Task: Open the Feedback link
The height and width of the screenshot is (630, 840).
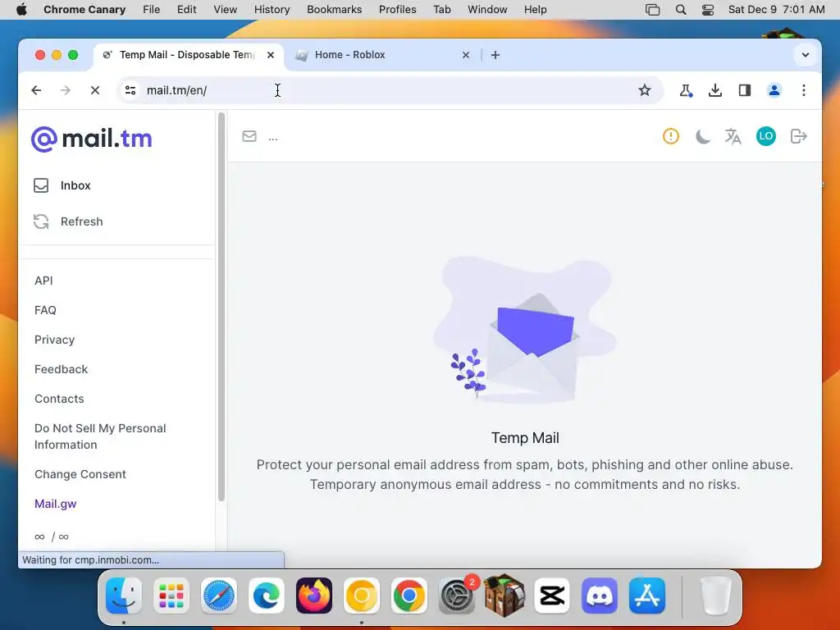Action: point(61,369)
